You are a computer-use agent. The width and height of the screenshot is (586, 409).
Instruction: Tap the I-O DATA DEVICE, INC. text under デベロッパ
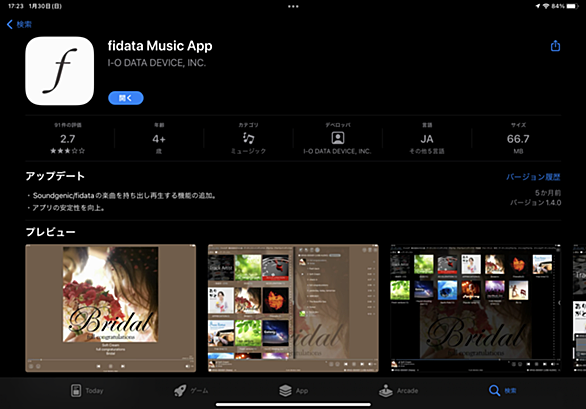pyautogui.click(x=337, y=151)
